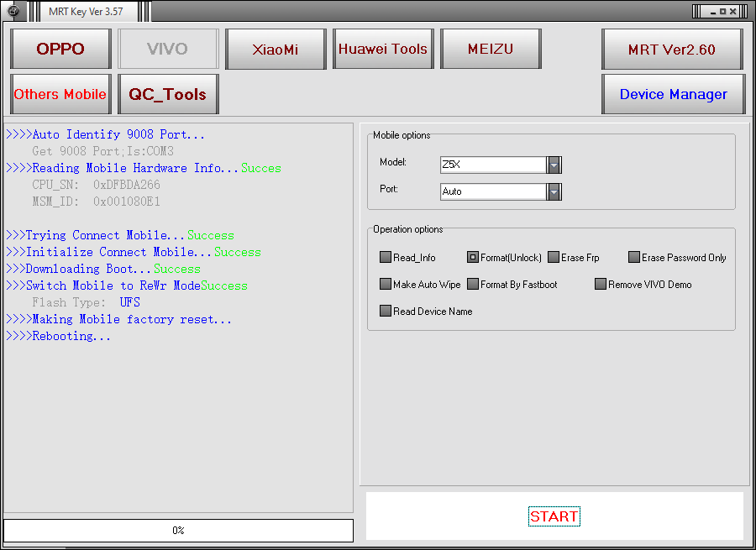Click log line 'Reading Mobile Hardware Info...'
This screenshot has width=756, height=550.
click(122, 168)
